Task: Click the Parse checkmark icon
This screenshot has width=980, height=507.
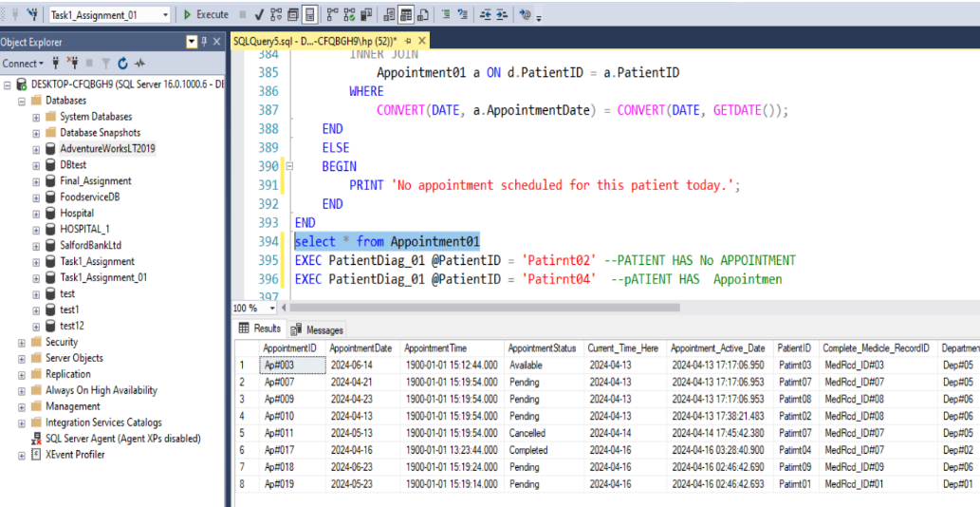Action: pos(259,14)
